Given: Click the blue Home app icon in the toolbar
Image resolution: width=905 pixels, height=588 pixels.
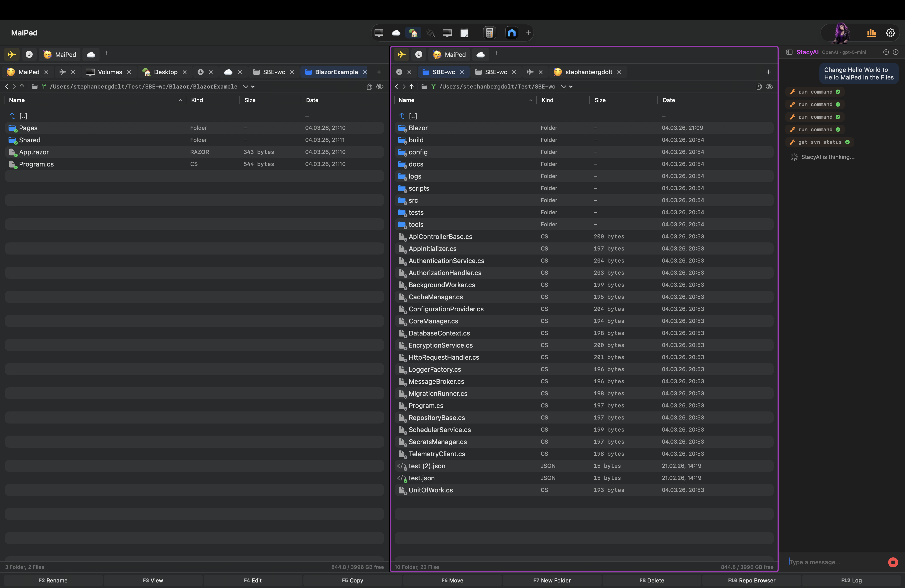Looking at the screenshot, I should click(x=511, y=33).
